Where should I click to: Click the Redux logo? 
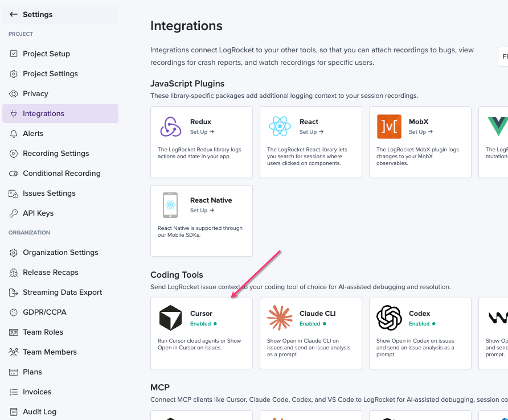170,126
